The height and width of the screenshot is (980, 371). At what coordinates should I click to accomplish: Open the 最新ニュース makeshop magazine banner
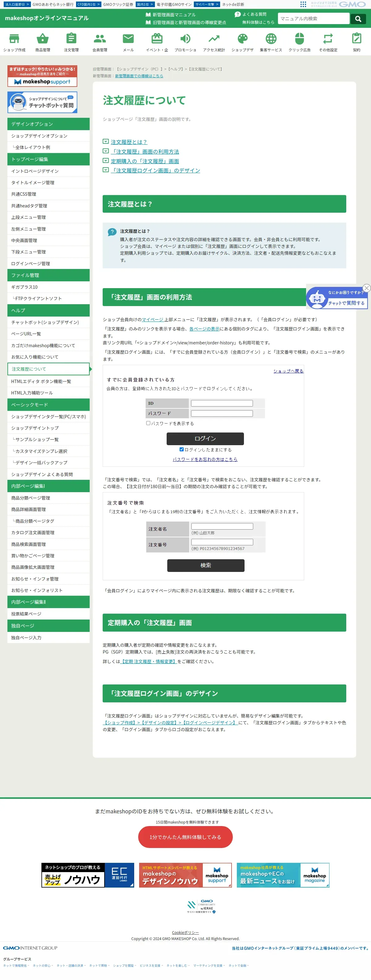pyautogui.click(x=283, y=875)
